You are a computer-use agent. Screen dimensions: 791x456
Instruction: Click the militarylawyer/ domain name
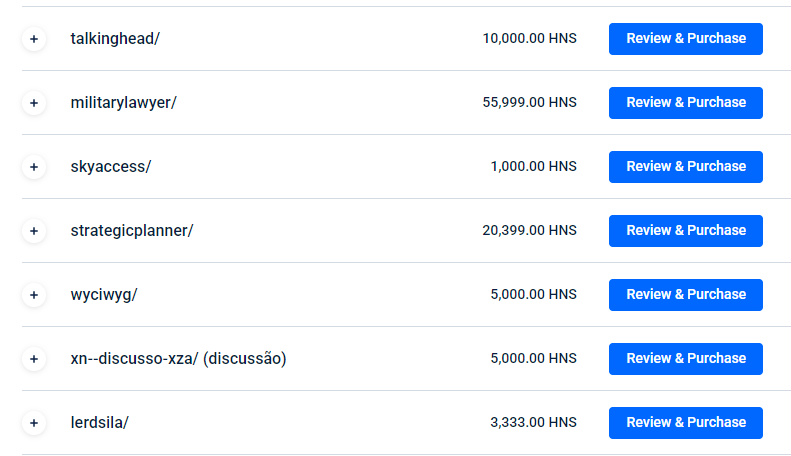tap(123, 103)
